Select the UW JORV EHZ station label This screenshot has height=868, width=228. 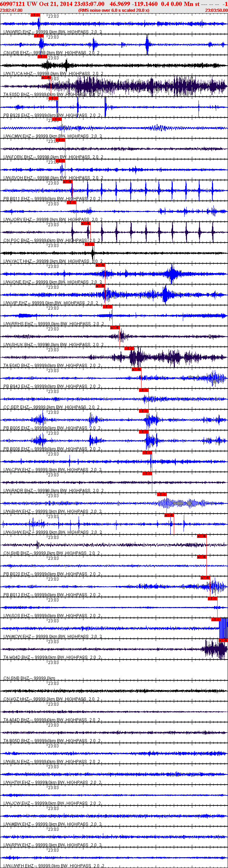pyautogui.click(x=53, y=220)
